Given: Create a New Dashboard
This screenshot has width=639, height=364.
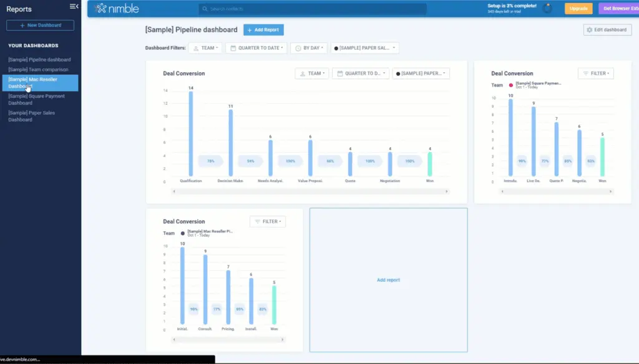Looking at the screenshot, I should tap(40, 26).
